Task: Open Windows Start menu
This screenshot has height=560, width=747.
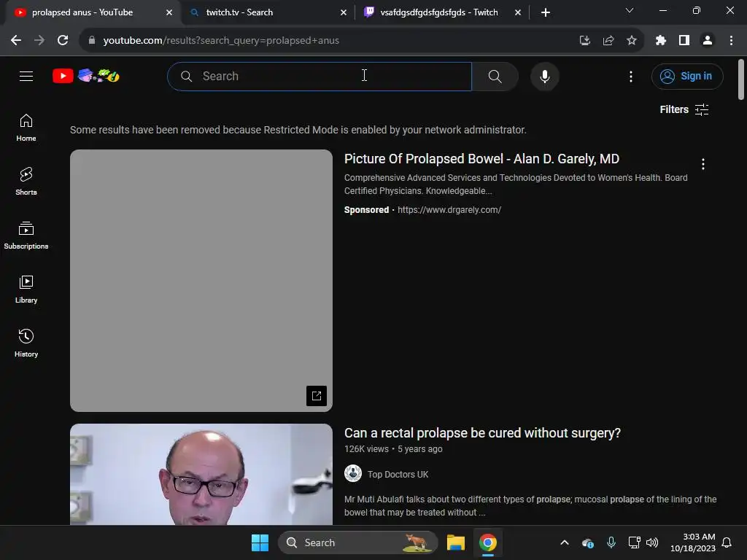Action: [x=260, y=542]
